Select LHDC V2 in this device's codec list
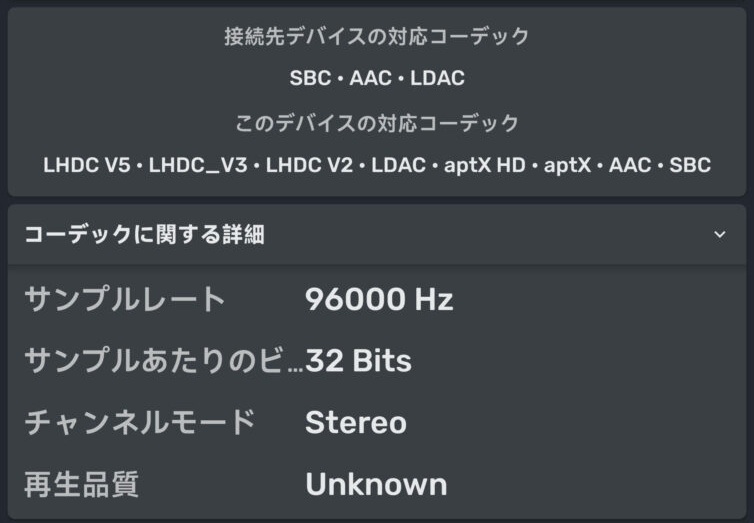The height and width of the screenshot is (523, 754). (x=309, y=165)
